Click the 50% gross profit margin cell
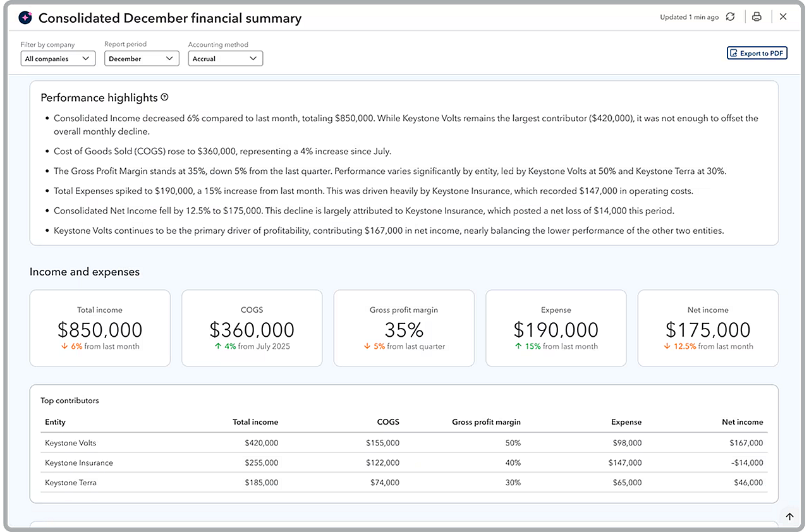 click(513, 444)
